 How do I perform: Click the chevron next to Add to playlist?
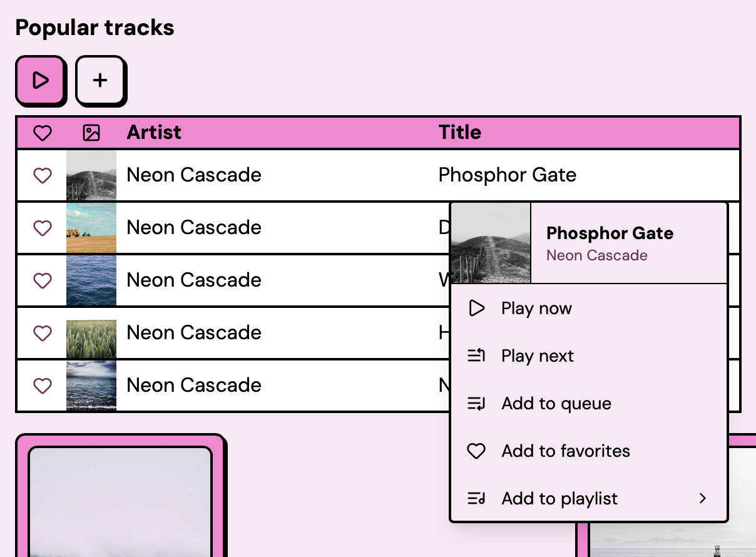point(702,499)
